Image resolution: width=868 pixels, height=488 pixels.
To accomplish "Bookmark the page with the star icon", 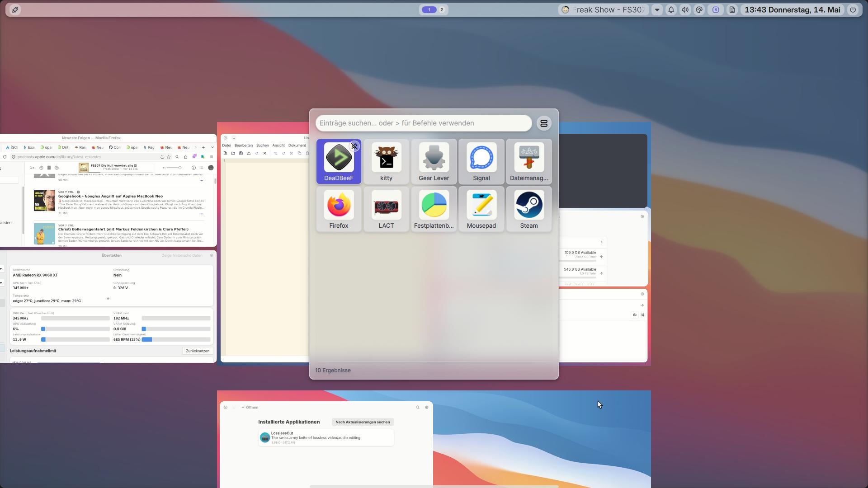I will click(169, 157).
